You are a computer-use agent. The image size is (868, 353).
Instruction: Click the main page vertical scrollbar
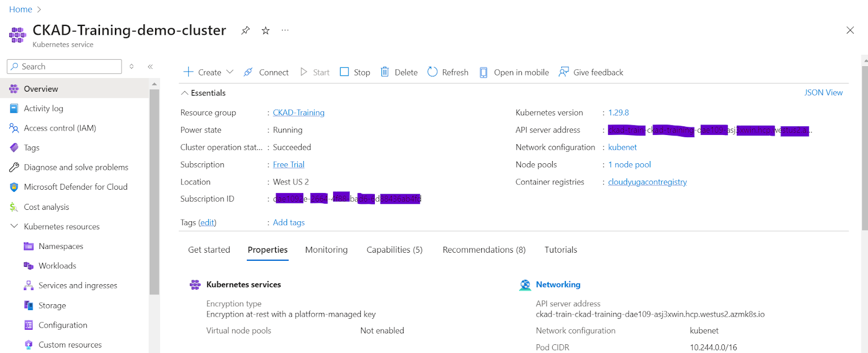[864, 149]
